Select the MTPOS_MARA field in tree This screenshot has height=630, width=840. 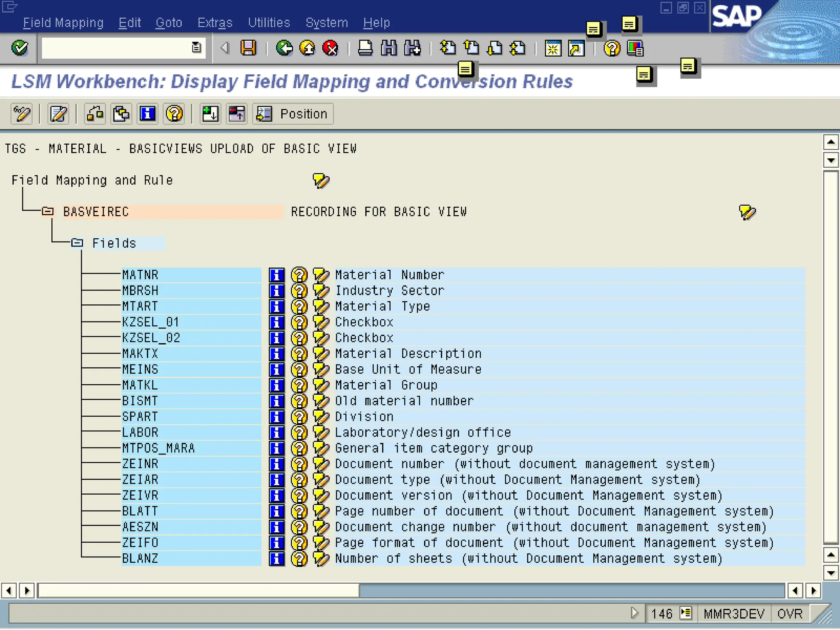pos(158,448)
